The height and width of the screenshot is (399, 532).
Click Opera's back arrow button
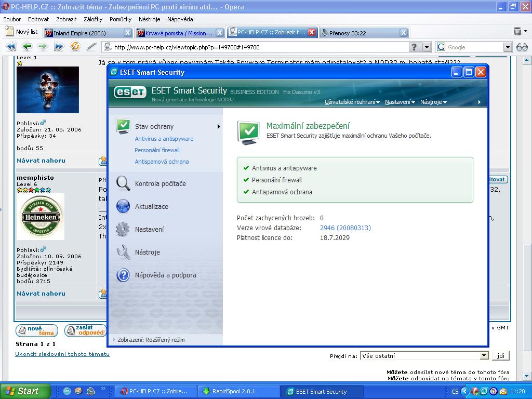tap(26, 47)
